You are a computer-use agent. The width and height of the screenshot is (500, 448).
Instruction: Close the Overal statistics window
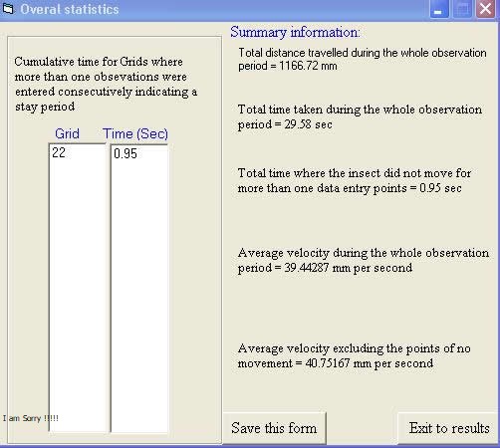(485, 9)
